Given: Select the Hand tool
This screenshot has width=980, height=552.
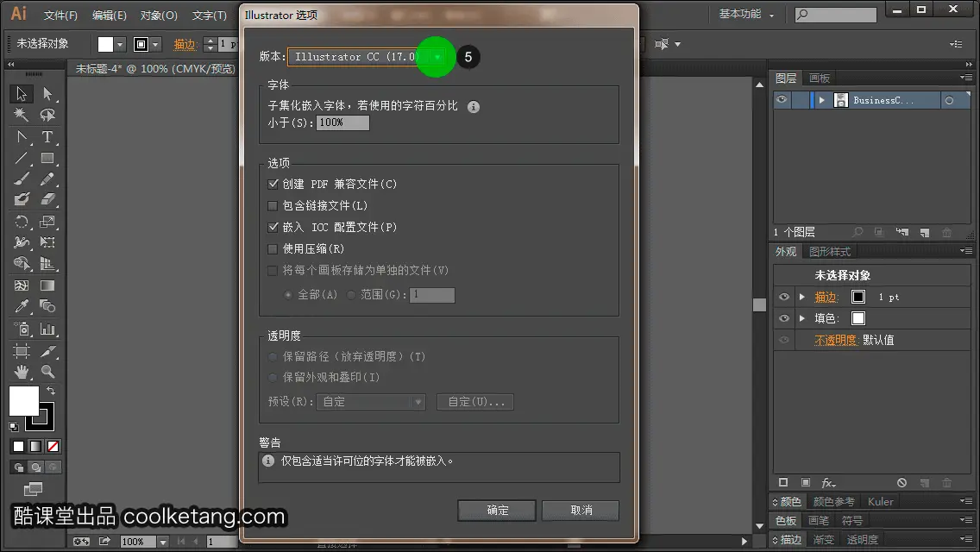Looking at the screenshot, I should coord(22,372).
